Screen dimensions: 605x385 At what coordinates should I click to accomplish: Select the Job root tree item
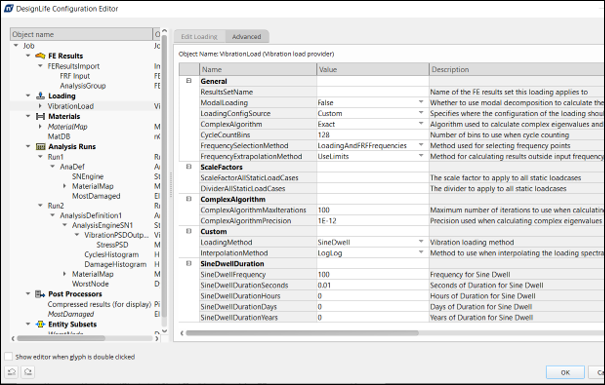coord(29,46)
